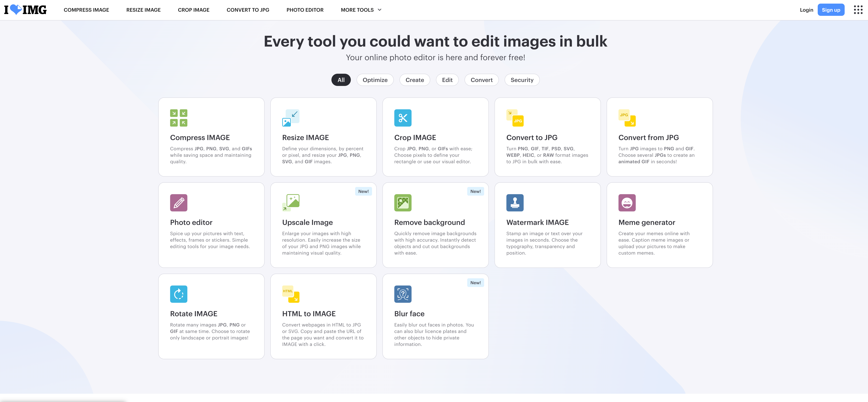Open CONVERT TO JPG in top menu
The height and width of the screenshot is (402, 868).
248,10
